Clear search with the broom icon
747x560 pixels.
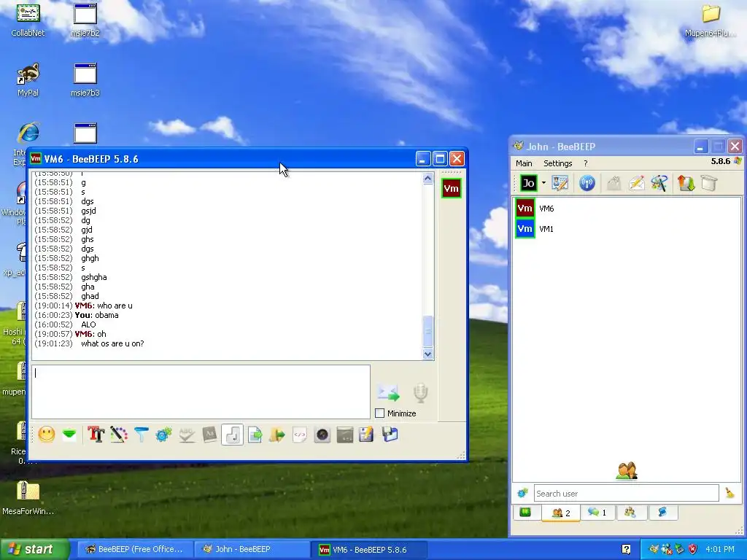729,494
